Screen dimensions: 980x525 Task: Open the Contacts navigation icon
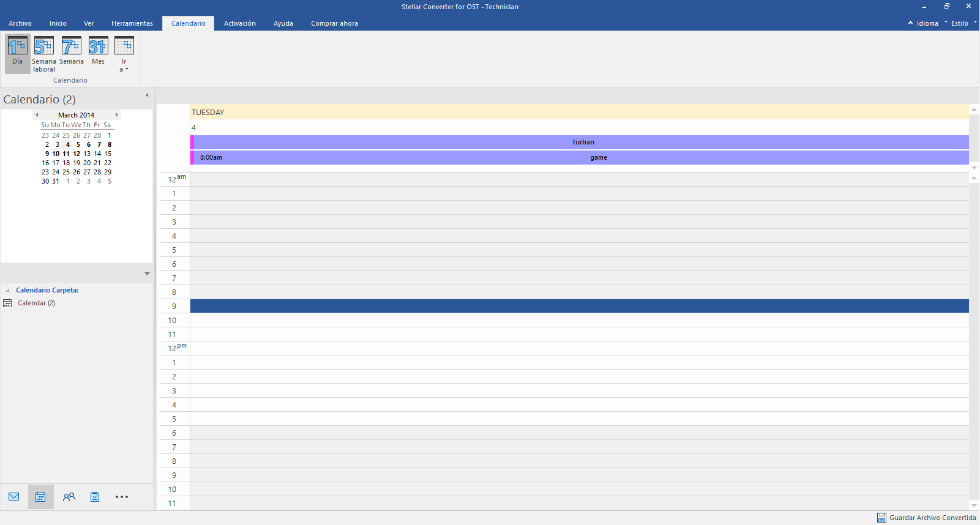pos(69,497)
